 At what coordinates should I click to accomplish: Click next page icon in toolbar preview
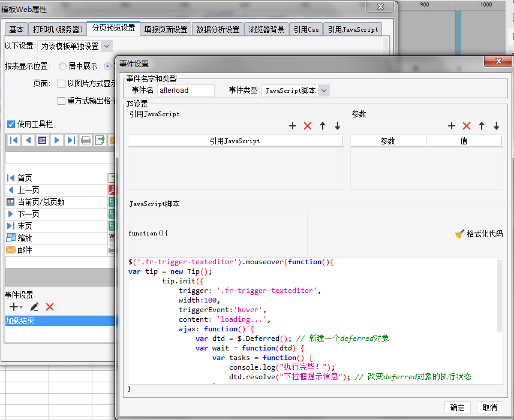[57, 140]
